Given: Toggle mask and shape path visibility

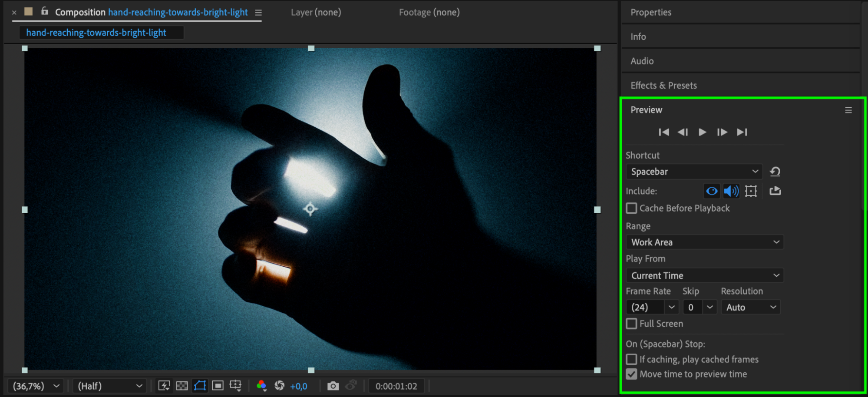Looking at the screenshot, I should pos(200,386).
